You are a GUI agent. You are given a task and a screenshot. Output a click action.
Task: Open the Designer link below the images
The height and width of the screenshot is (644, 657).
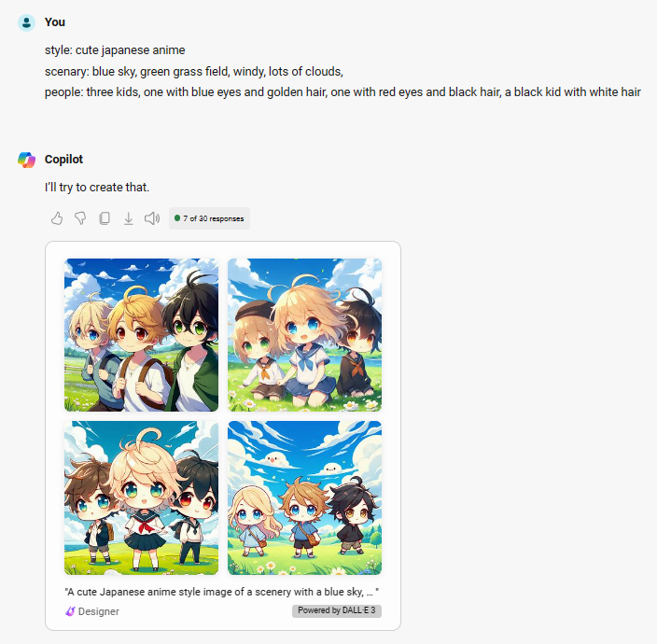pyautogui.click(x=99, y=611)
